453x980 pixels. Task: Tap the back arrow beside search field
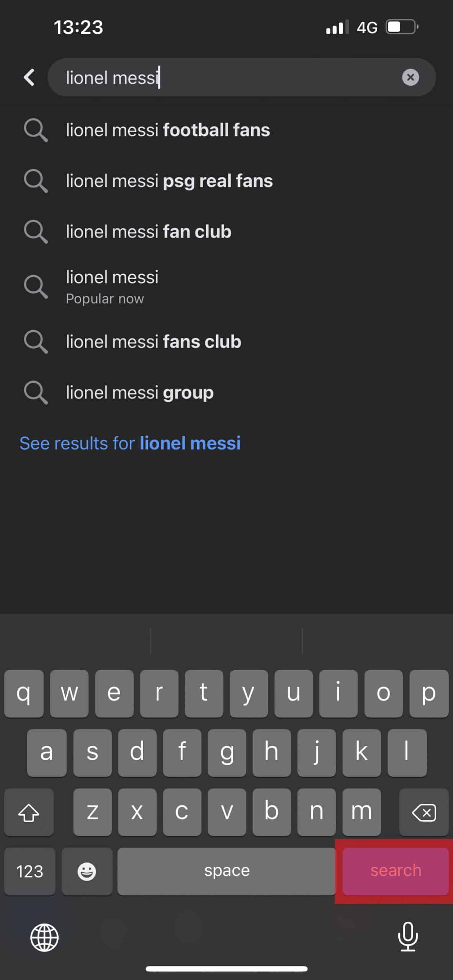coord(29,77)
